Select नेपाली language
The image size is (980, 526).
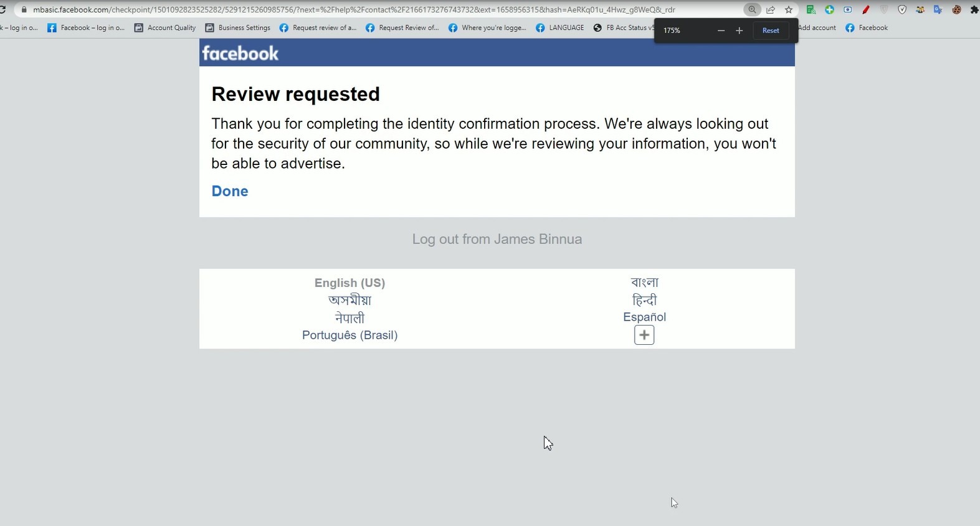350,317
